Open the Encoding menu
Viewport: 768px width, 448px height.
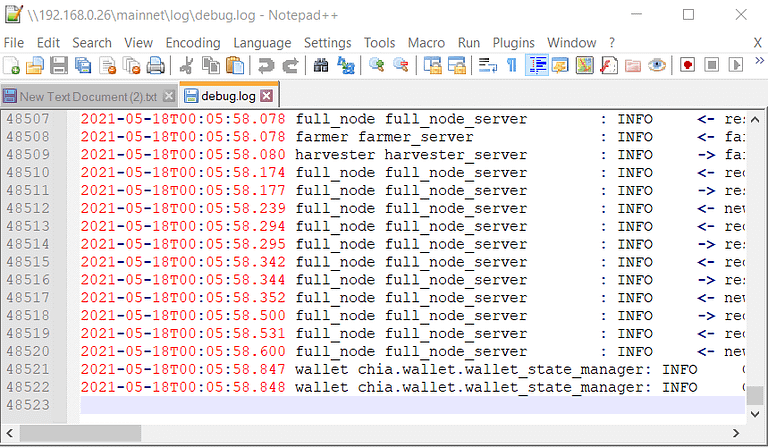(193, 43)
